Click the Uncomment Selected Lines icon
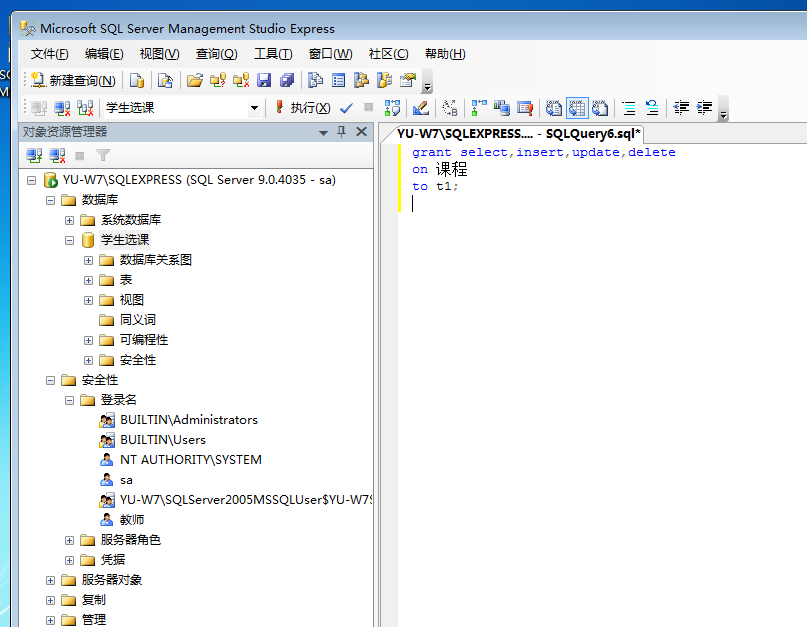 652,108
